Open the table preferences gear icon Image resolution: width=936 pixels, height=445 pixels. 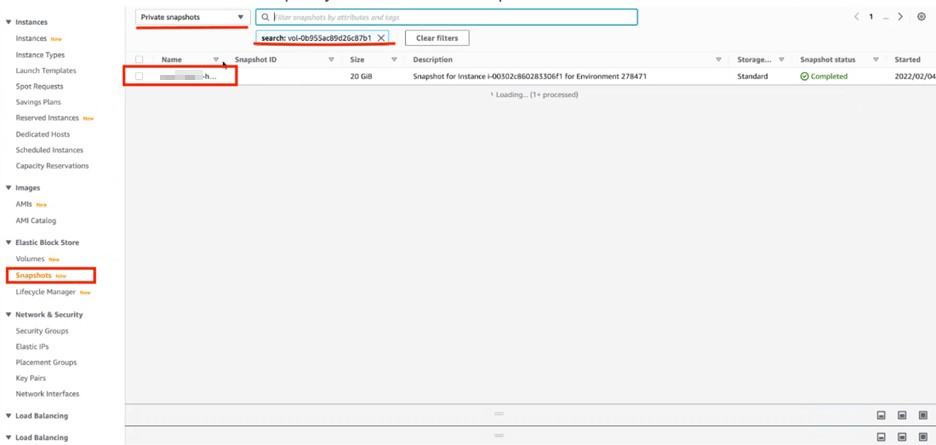pos(921,17)
